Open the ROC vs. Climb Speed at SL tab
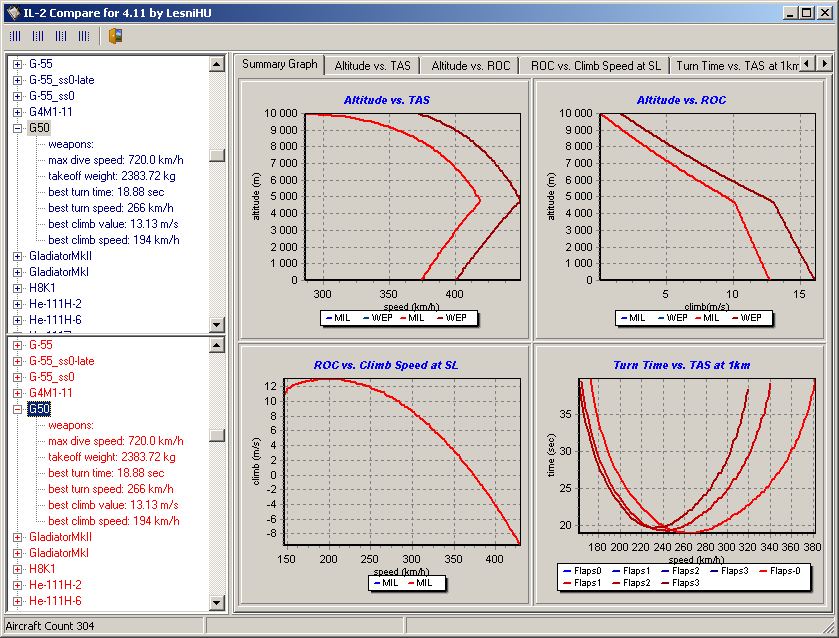Viewport: 839px width, 638px height. tap(596, 66)
